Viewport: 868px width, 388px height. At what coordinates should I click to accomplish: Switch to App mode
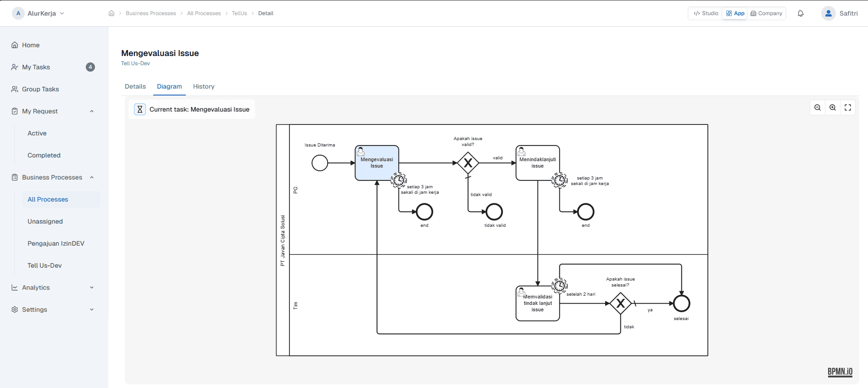[735, 13]
